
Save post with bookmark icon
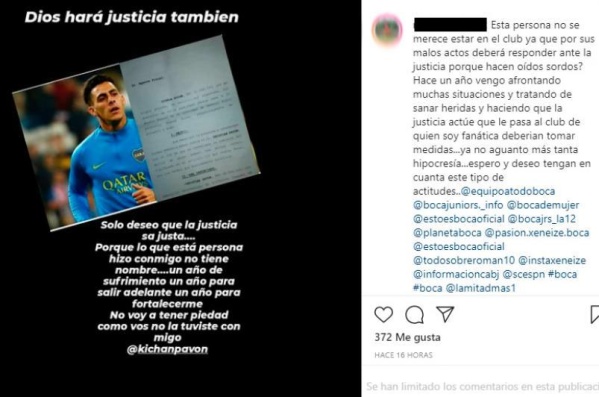pos(594,314)
